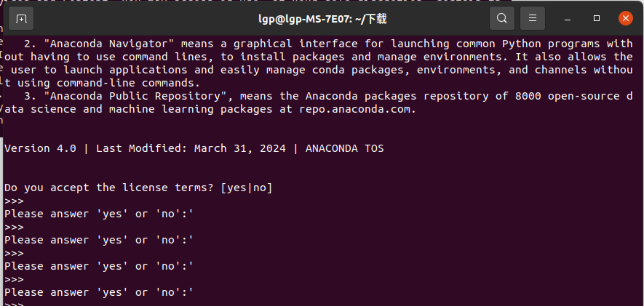The width and height of the screenshot is (644, 306).
Task: Click the word no in the [yes|no] prompt
Action: point(260,188)
